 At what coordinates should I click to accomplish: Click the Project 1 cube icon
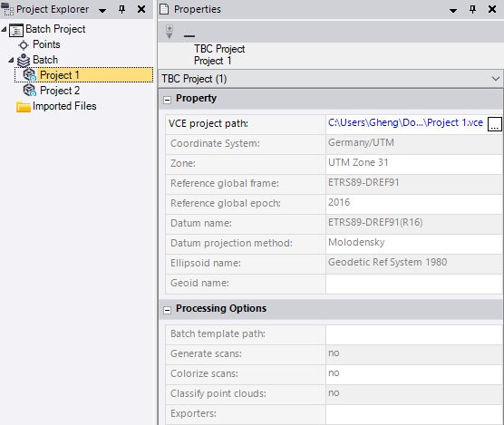[x=30, y=75]
